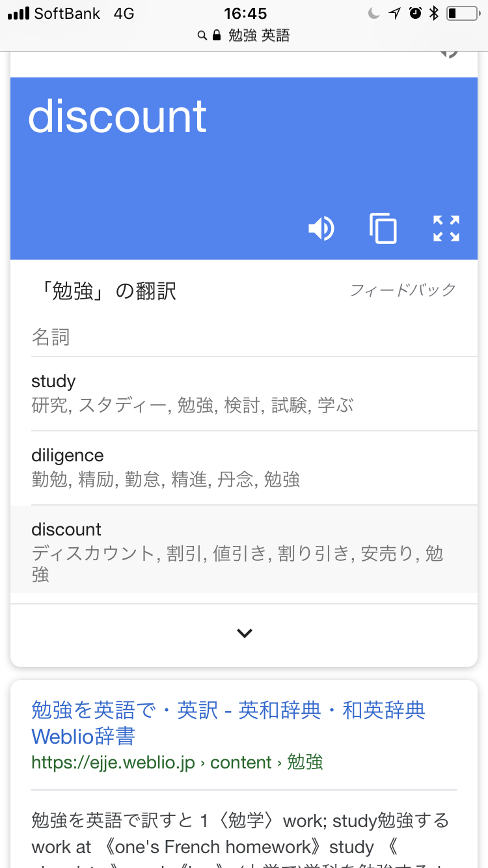Tap the 勉強 英語 address bar text
The image size is (488, 868).
259,35
